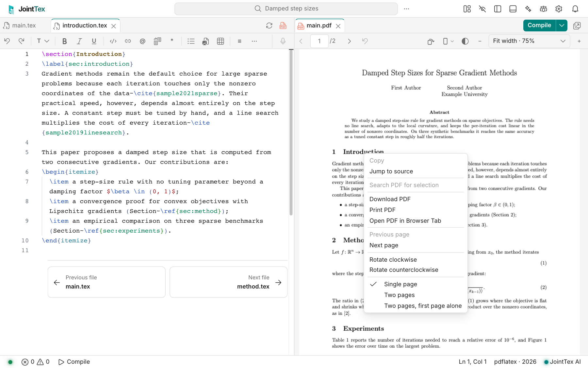The width and height of the screenshot is (588, 368).
Task: Click the Italic formatting icon
Action: pos(79,41)
